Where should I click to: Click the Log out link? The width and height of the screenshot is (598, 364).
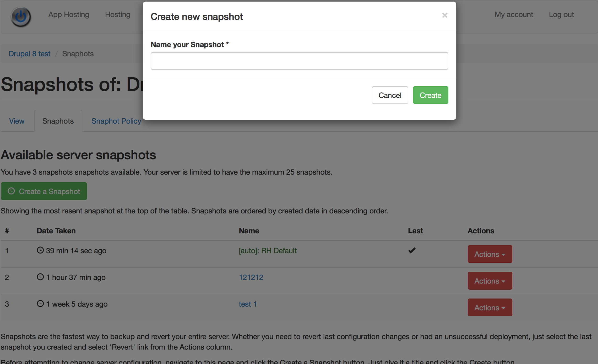pyautogui.click(x=561, y=15)
